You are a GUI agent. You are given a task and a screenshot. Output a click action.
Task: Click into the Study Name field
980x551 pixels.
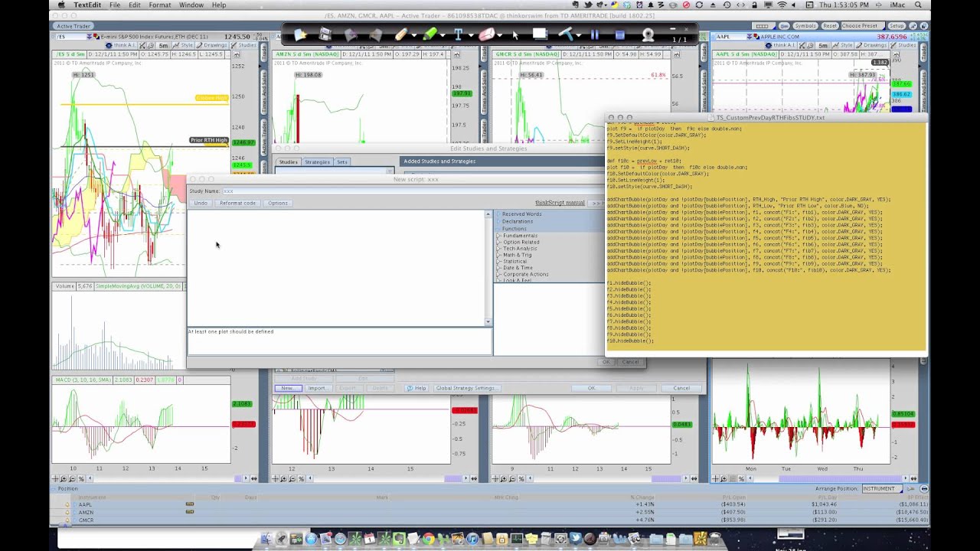(413, 191)
